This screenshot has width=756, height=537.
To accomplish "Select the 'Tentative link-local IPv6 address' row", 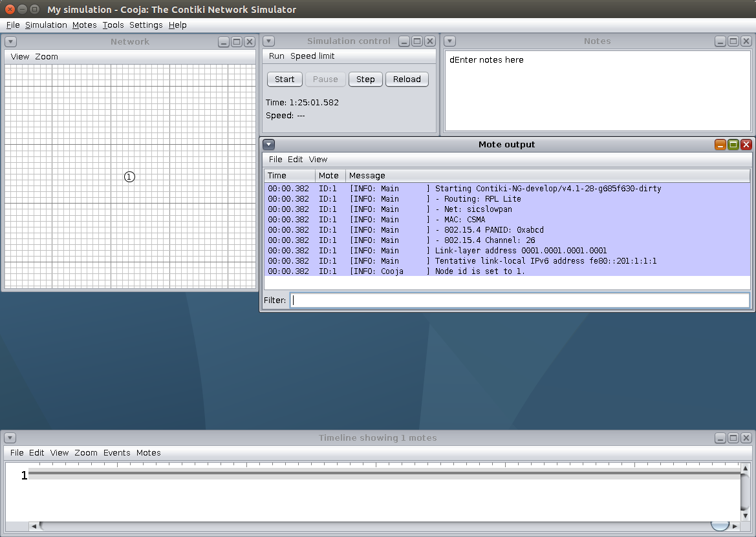I will 507,261.
